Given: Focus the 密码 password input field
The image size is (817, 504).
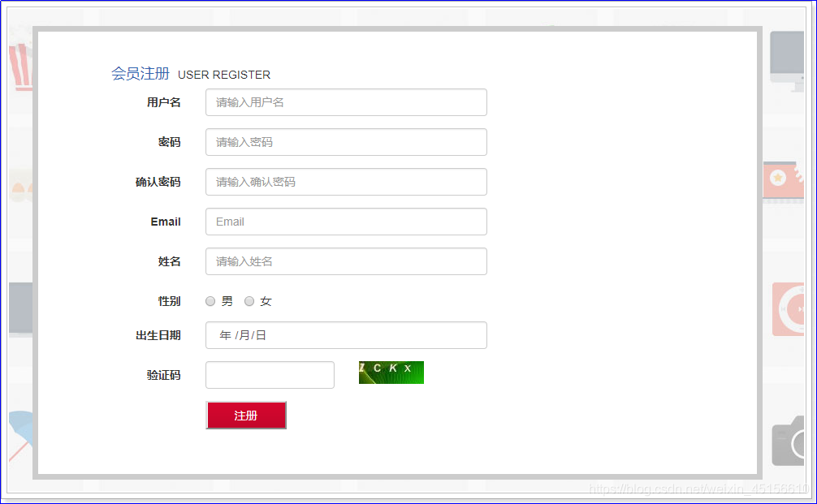Looking at the screenshot, I should click(346, 142).
